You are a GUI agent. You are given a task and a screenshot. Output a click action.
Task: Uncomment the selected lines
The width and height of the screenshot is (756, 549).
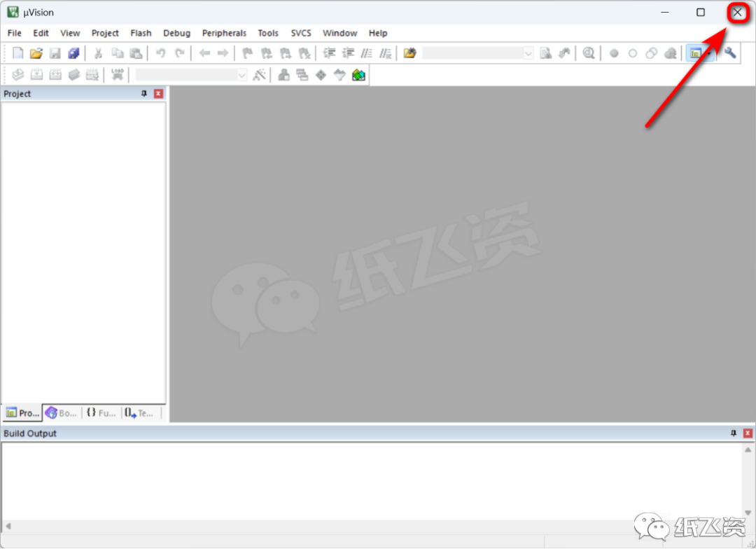[385, 53]
